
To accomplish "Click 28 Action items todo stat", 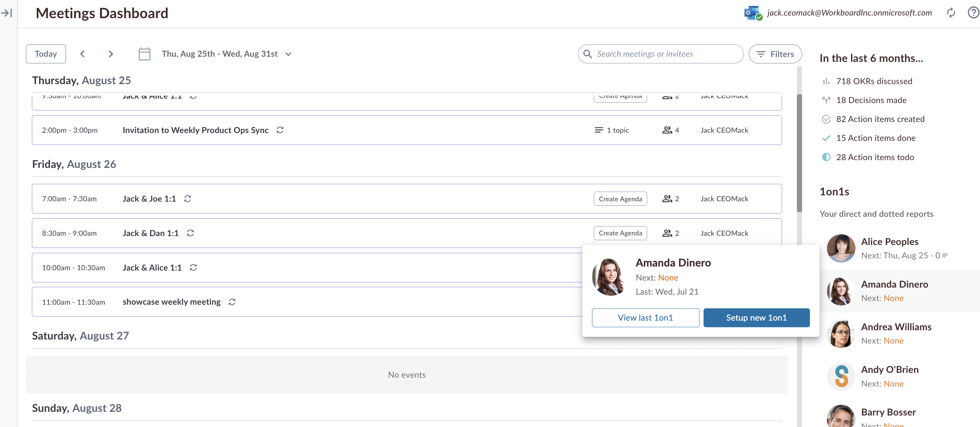I will [875, 157].
